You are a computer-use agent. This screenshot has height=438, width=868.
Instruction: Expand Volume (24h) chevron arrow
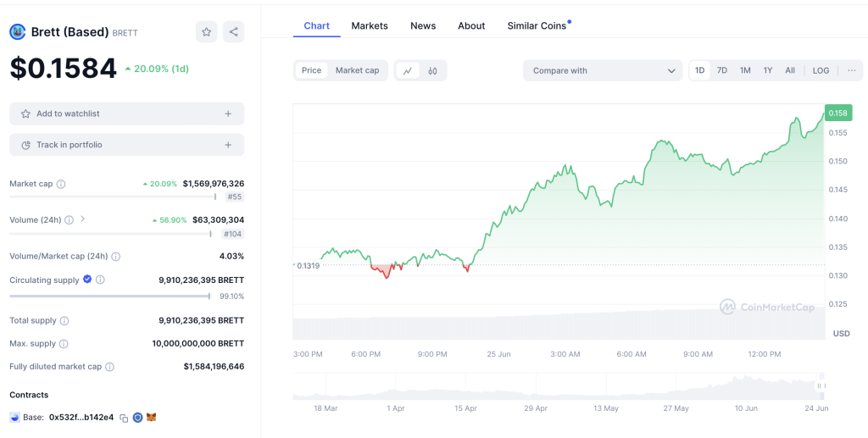82,219
